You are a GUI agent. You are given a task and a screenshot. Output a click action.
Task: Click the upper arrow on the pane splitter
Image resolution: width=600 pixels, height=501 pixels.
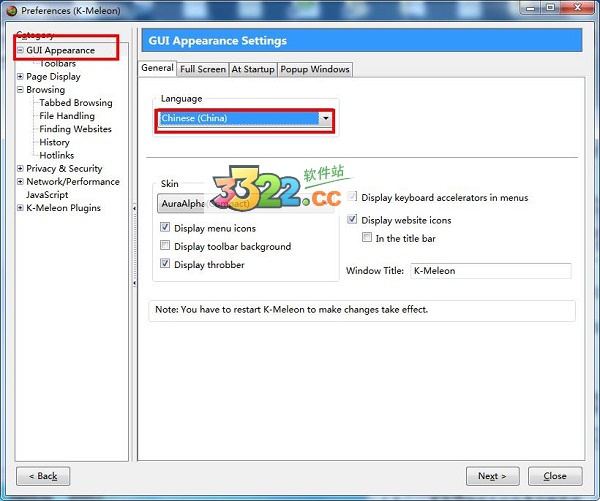pos(134,209)
